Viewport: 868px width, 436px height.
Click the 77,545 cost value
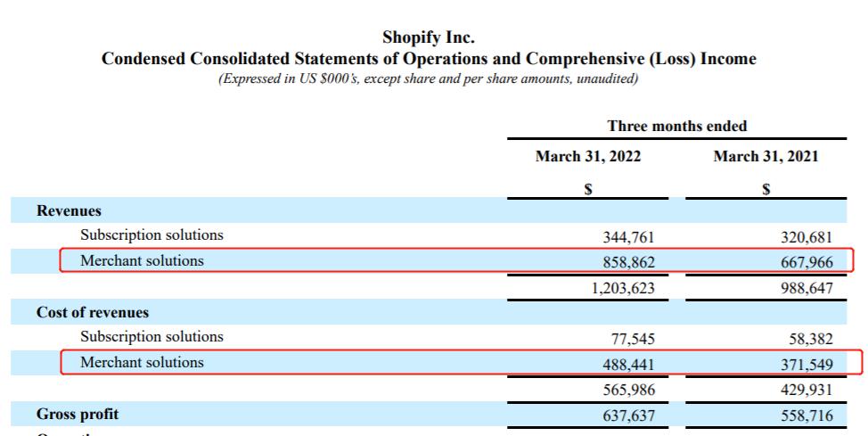point(633,339)
